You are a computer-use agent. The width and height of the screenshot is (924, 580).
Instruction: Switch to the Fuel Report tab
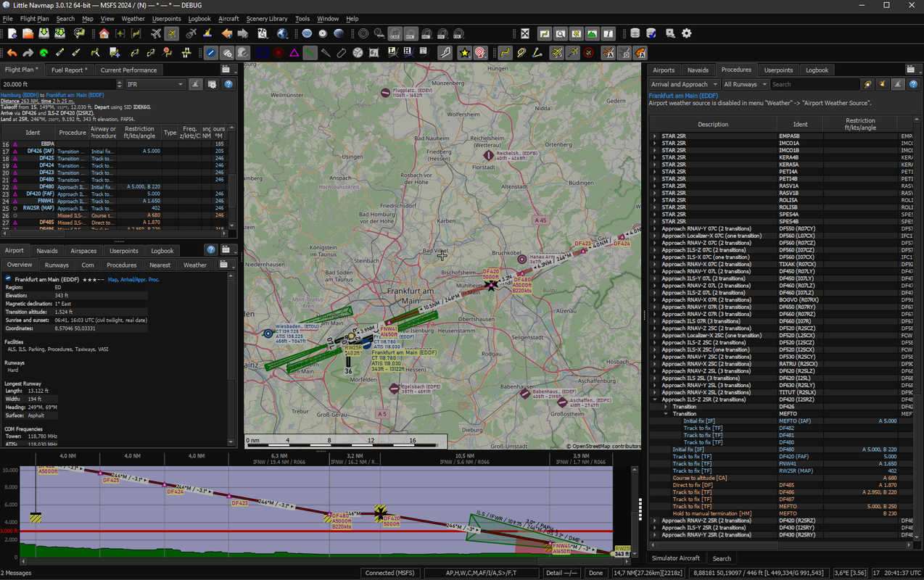(x=69, y=70)
